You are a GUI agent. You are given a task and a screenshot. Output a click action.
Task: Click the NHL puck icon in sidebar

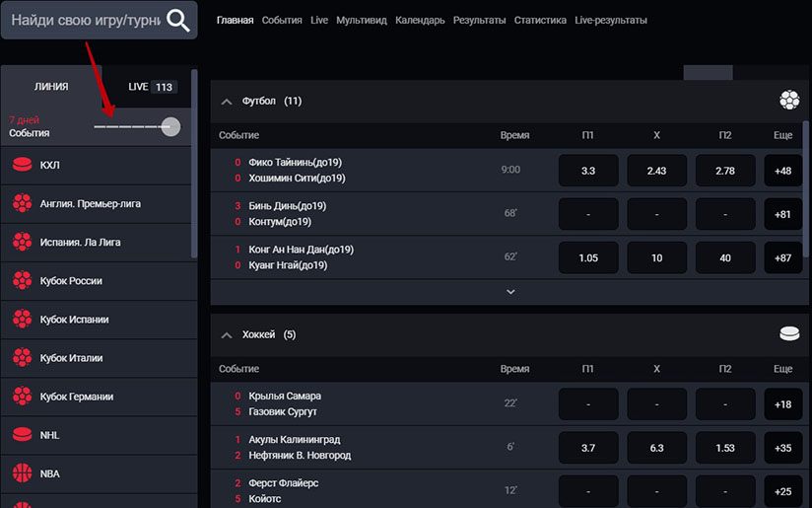pyautogui.click(x=22, y=435)
